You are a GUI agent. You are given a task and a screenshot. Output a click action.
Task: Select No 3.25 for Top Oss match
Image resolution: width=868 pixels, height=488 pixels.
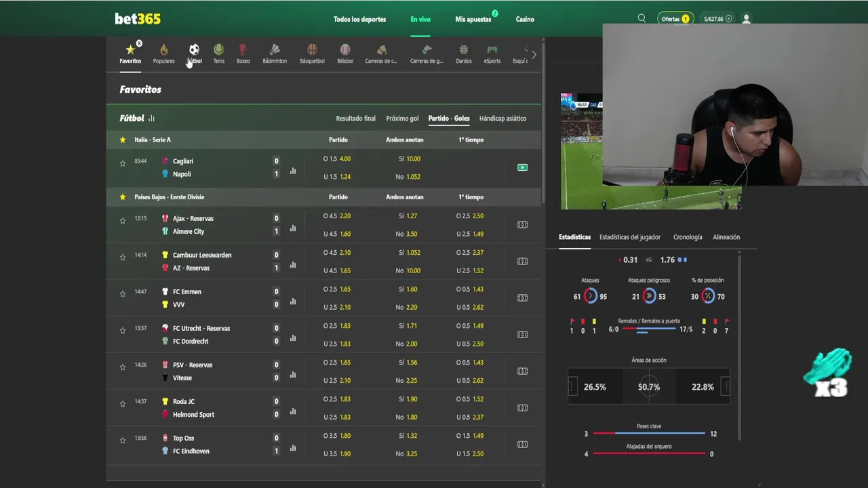pyautogui.click(x=407, y=454)
